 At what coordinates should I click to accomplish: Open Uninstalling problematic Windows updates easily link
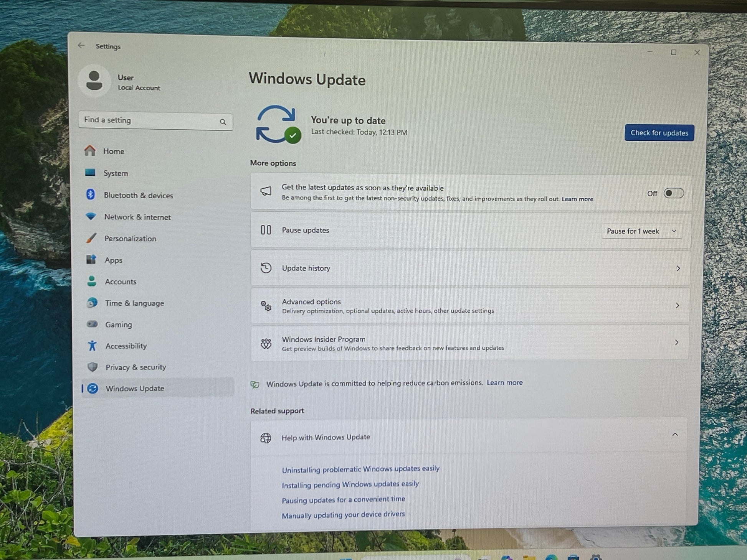coord(360,469)
